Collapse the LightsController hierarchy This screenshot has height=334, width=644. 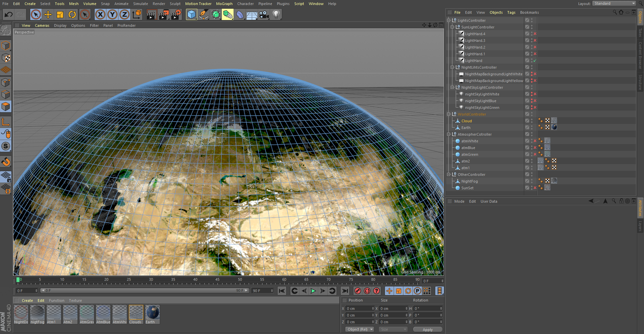tap(448, 20)
